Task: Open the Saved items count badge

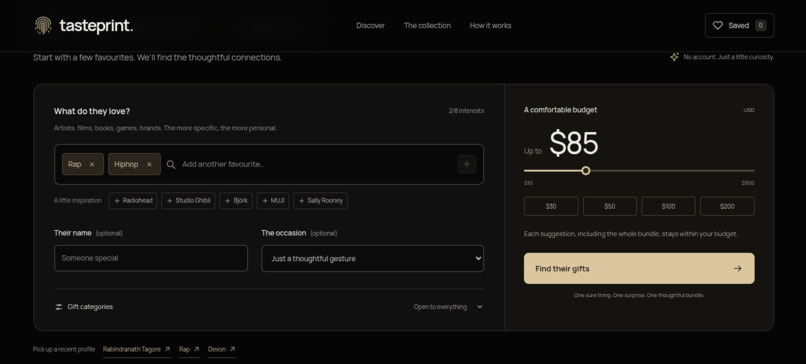Action: [761, 25]
